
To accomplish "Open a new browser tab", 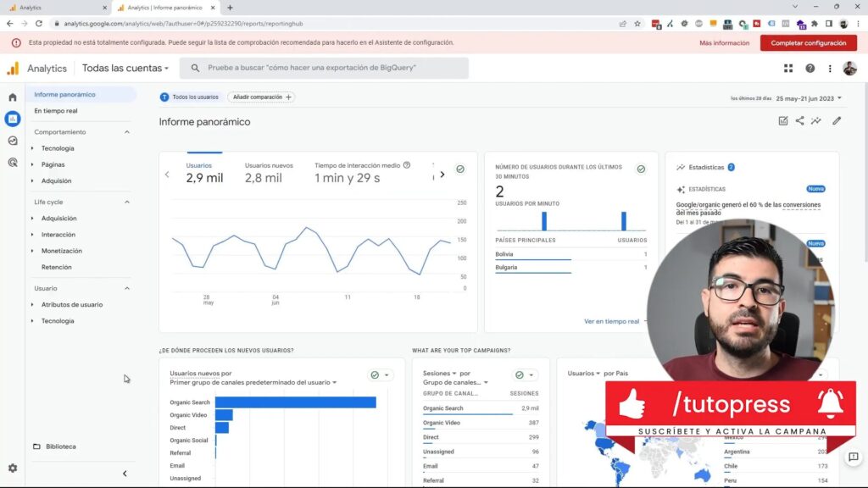I will tap(230, 8).
